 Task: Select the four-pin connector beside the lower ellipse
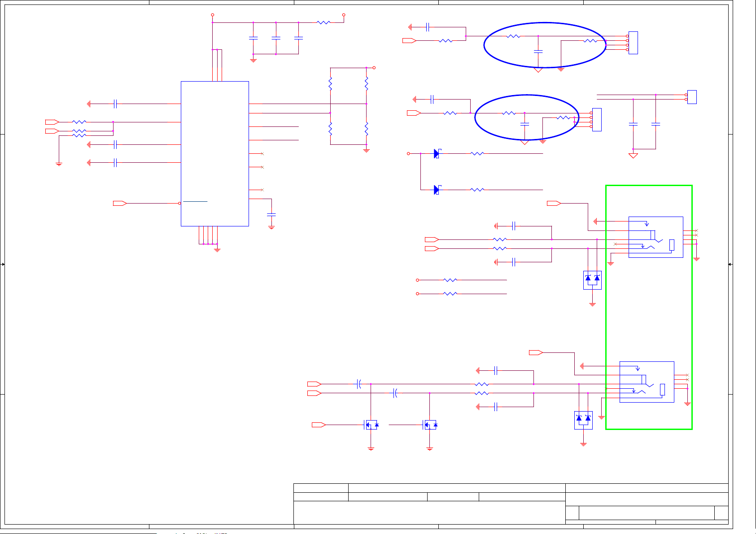coord(597,120)
